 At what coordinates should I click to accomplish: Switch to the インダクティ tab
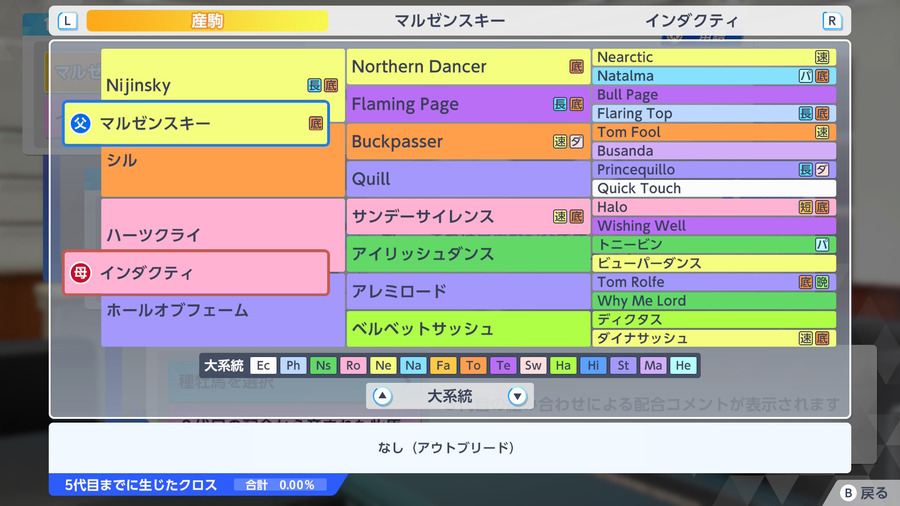click(x=692, y=21)
